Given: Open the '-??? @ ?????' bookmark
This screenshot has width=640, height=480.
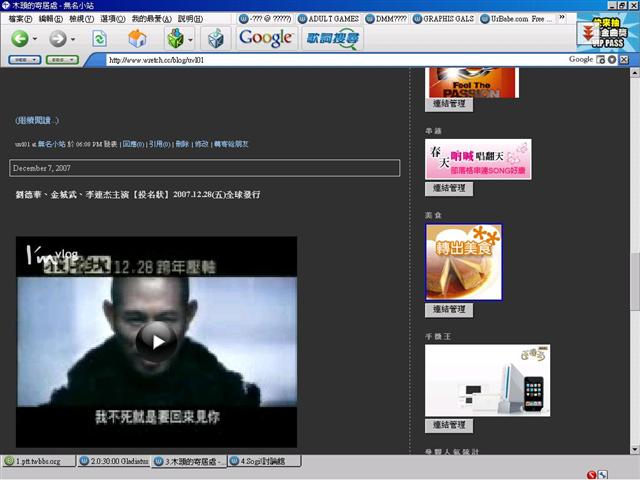Looking at the screenshot, I should [x=265, y=19].
